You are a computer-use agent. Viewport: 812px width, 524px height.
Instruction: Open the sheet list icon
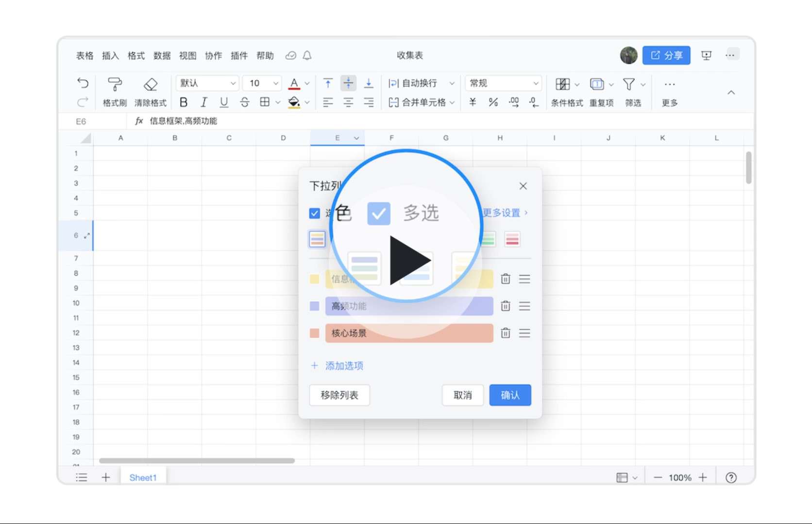[x=82, y=478]
